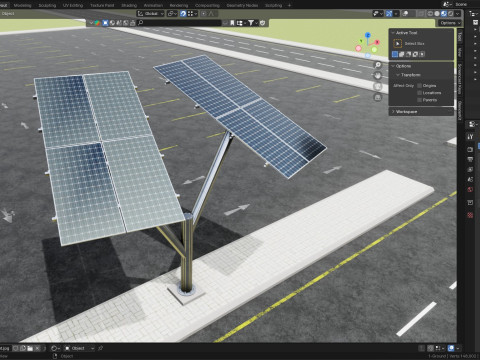The width and height of the screenshot is (480, 360).
Task: Switch to solid viewport shading
Action: click(437, 13)
